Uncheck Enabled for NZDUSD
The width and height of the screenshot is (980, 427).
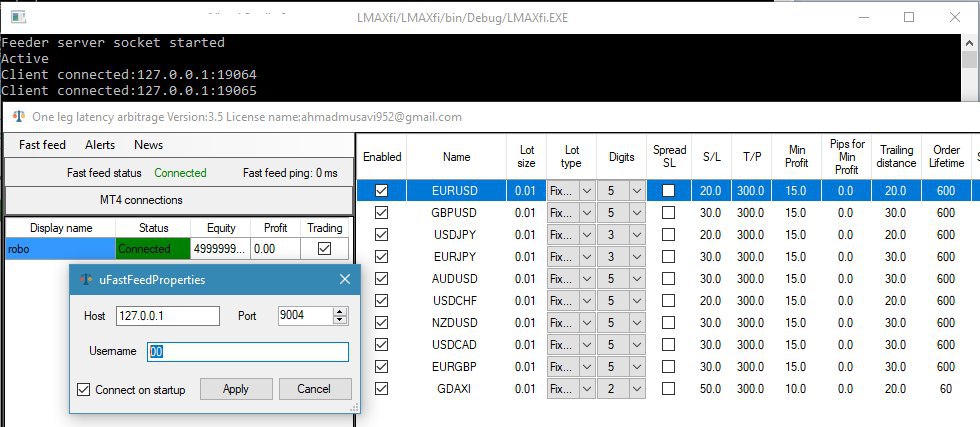(381, 323)
